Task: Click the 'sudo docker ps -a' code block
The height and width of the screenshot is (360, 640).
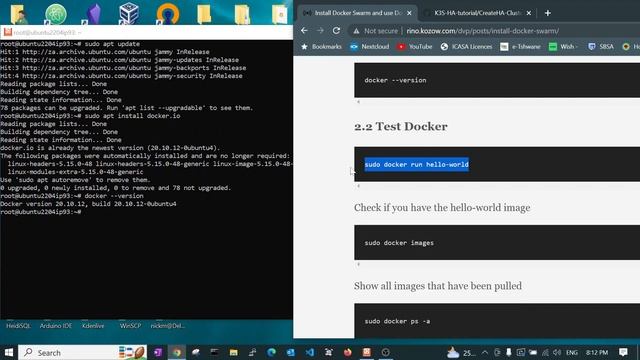Action: pos(497,321)
